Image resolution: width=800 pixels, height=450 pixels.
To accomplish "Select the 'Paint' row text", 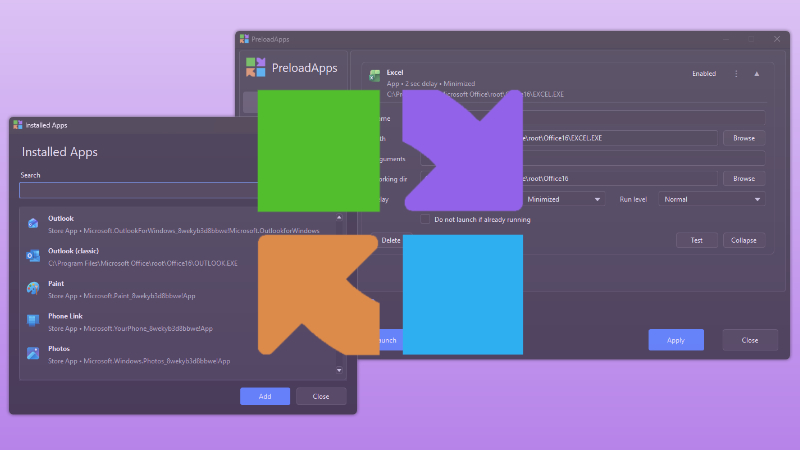I will pos(56,284).
